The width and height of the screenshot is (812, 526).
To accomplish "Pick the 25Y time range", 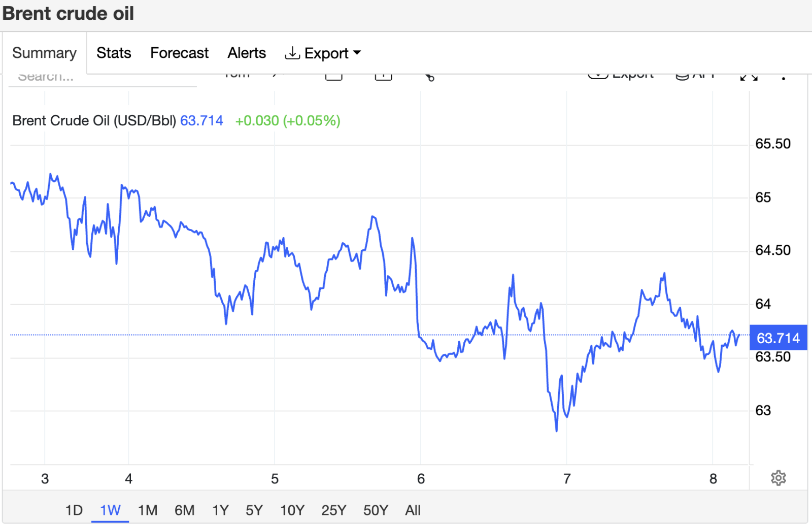I will coord(333,510).
